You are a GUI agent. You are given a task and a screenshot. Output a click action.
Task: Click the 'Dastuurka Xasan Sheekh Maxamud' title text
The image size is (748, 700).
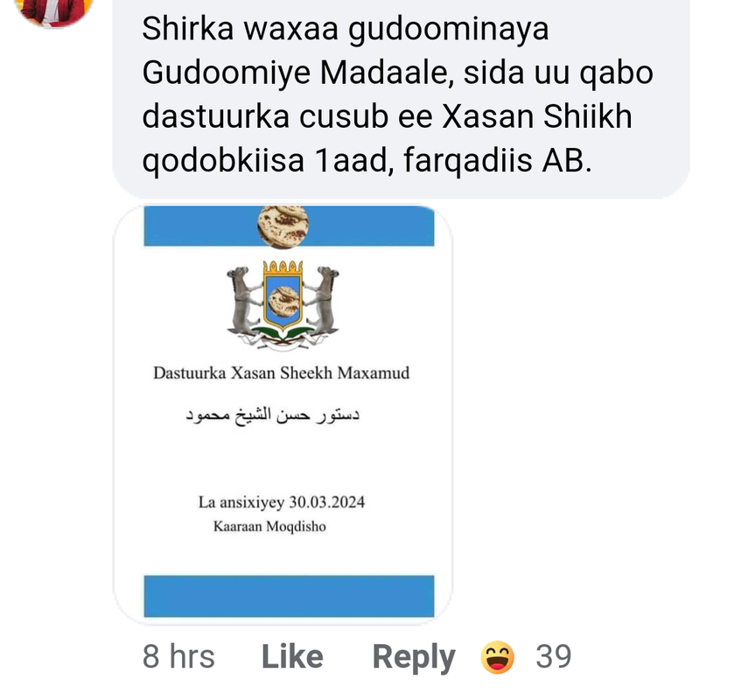[281, 373]
